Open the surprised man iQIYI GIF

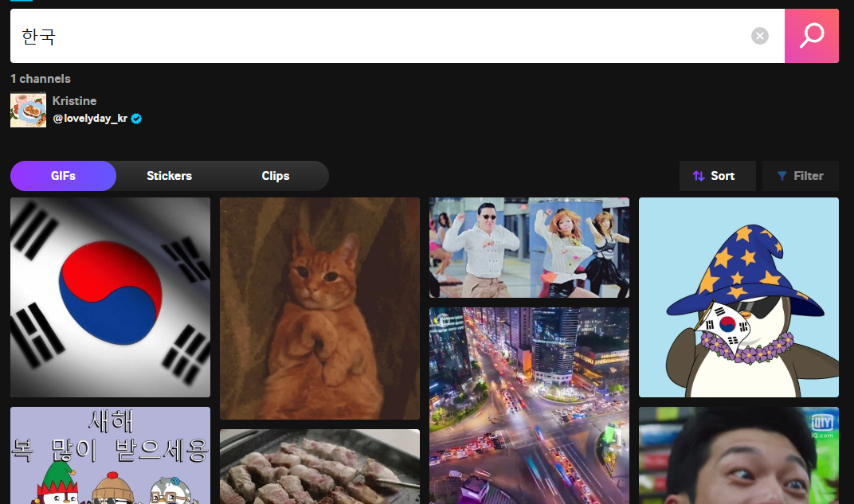(x=738, y=455)
